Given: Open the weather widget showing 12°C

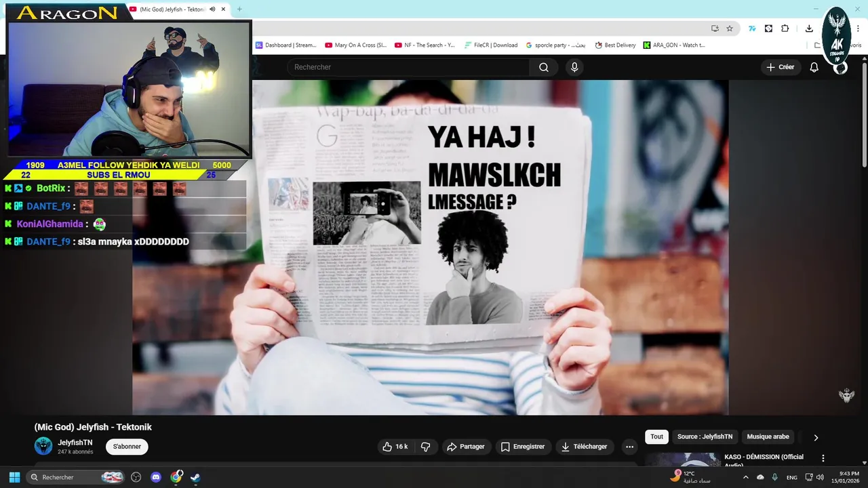Looking at the screenshot, I should point(690,476).
